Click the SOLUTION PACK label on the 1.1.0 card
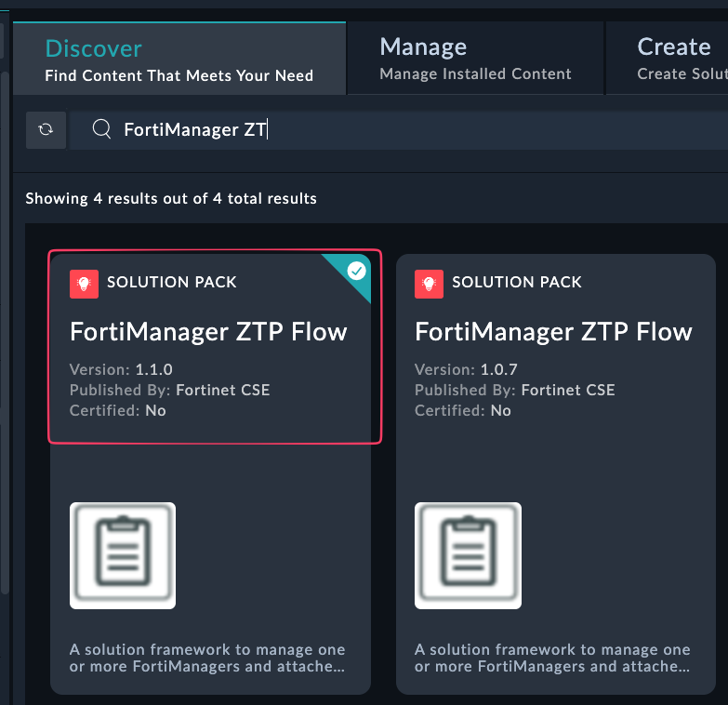The image size is (728, 705). (x=172, y=283)
